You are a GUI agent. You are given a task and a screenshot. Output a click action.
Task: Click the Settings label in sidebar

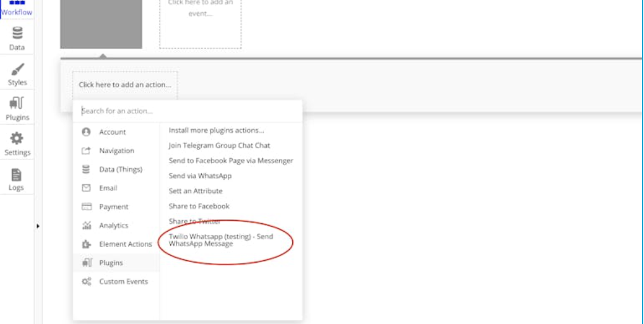tap(17, 153)
